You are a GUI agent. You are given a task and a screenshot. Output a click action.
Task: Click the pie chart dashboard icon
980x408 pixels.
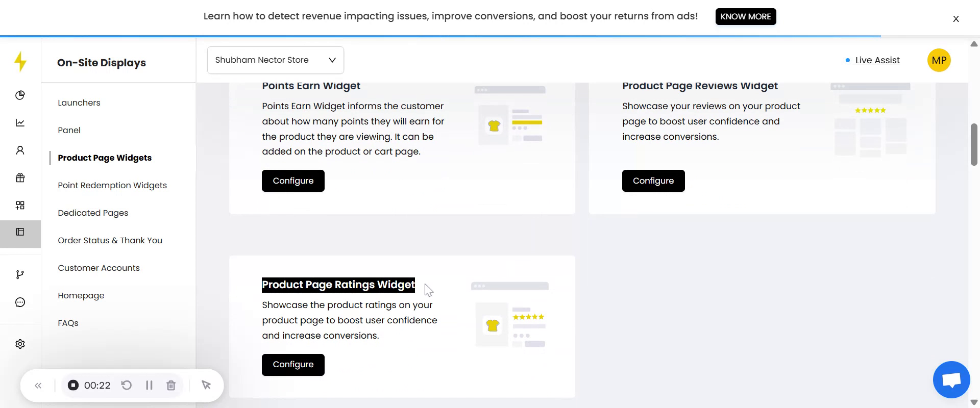click(20, 95)
